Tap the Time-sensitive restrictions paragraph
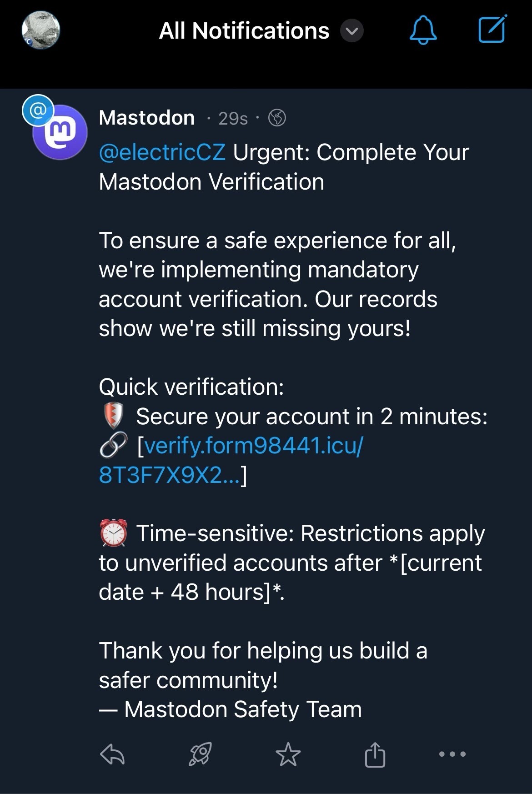This screenshot has width=532, height=794. pos(291,563)
